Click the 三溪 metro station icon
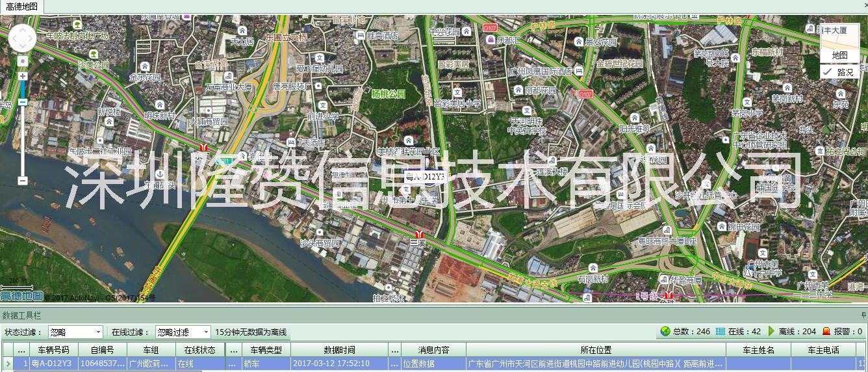 coord(420,233)
